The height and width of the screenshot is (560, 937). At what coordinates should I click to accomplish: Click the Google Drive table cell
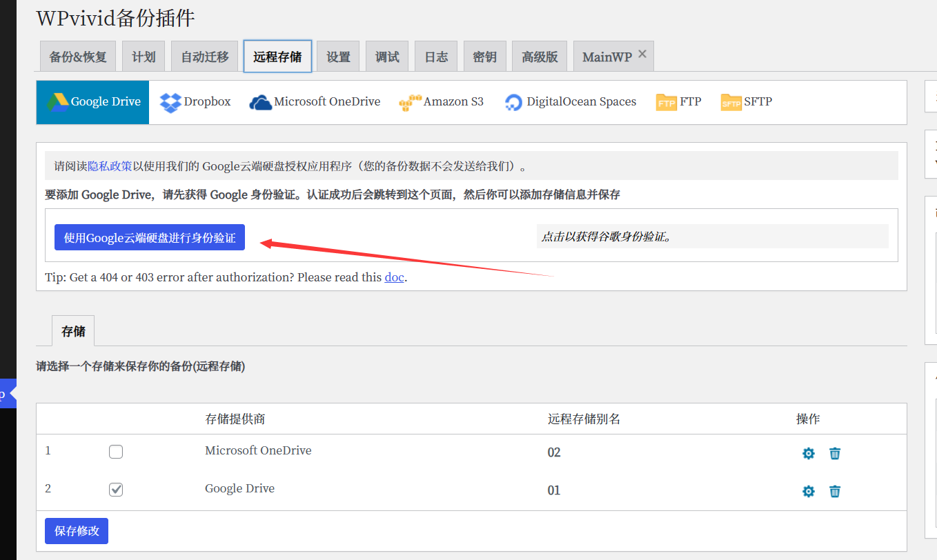[x=239, y=488]
